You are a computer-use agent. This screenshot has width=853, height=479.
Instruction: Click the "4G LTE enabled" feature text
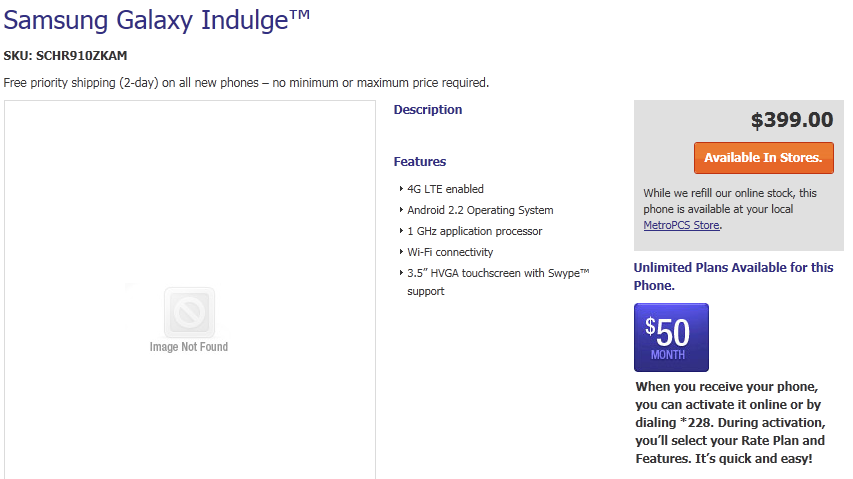click(x=445, y=189)
